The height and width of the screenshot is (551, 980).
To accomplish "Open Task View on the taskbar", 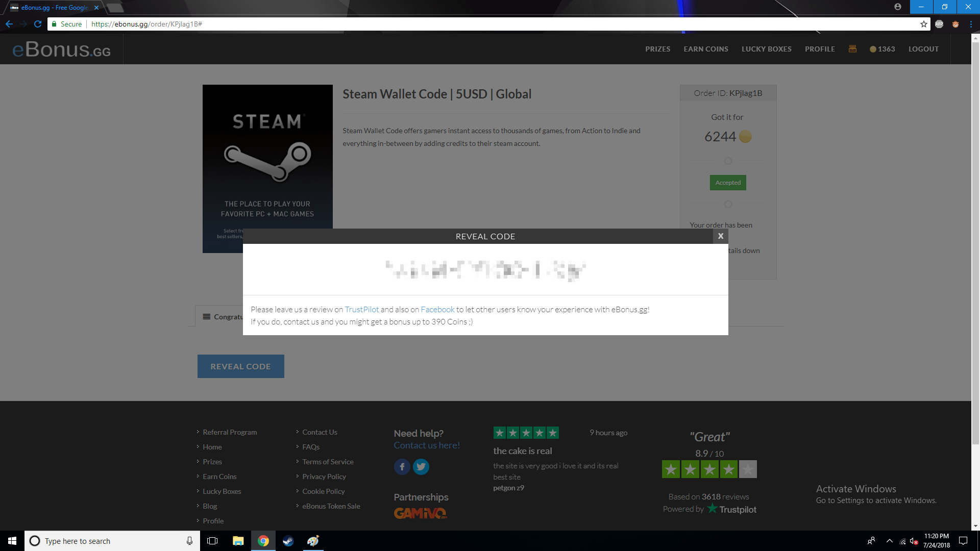I will [x=212, y=541].
